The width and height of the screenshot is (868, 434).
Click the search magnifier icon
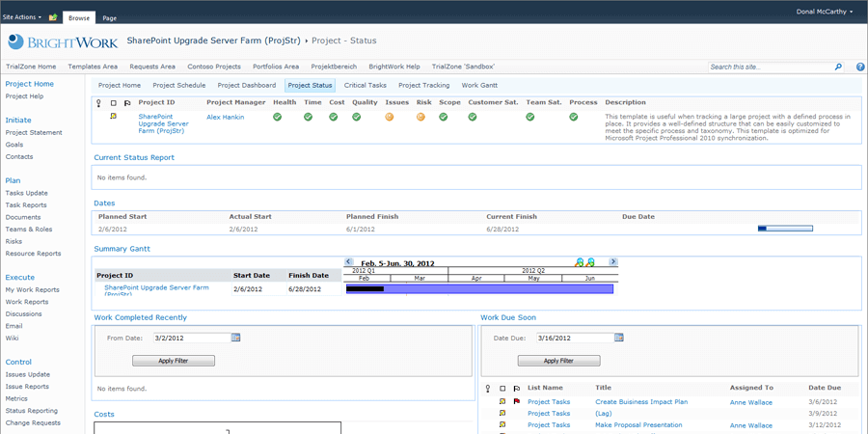[x=838, y=67]
